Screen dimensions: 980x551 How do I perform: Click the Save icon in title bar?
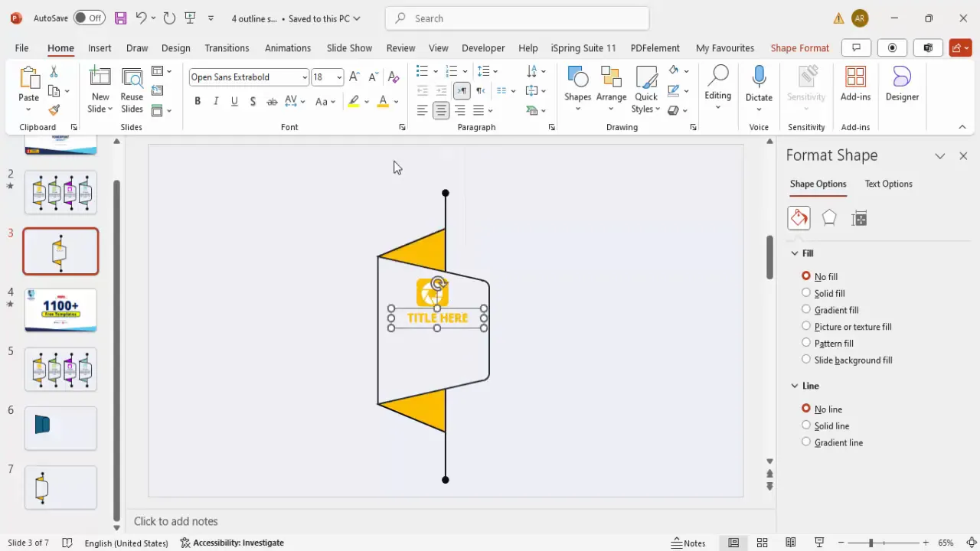[x=120, y=18]
